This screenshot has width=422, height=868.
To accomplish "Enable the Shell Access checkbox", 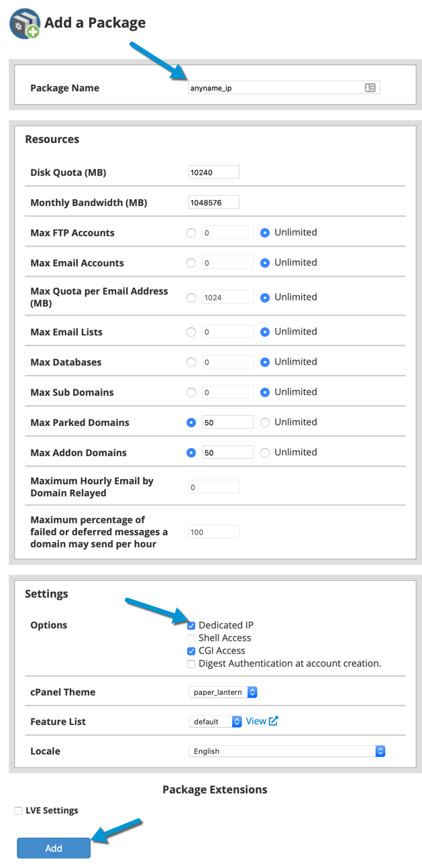I will tap(192, 638).
